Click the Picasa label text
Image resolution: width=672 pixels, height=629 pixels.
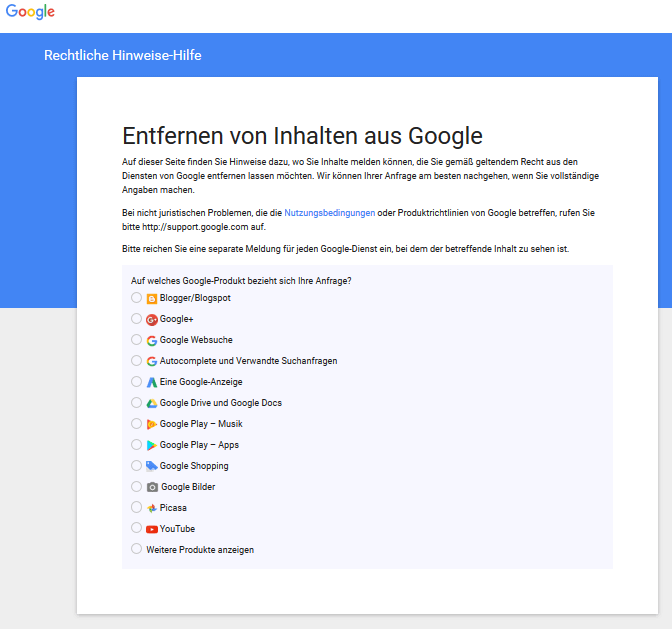coord(173,508)
